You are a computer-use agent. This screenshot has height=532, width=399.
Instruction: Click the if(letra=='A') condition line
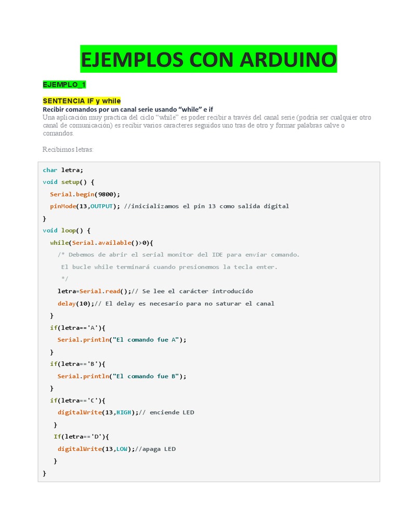(x=77, y=327)
